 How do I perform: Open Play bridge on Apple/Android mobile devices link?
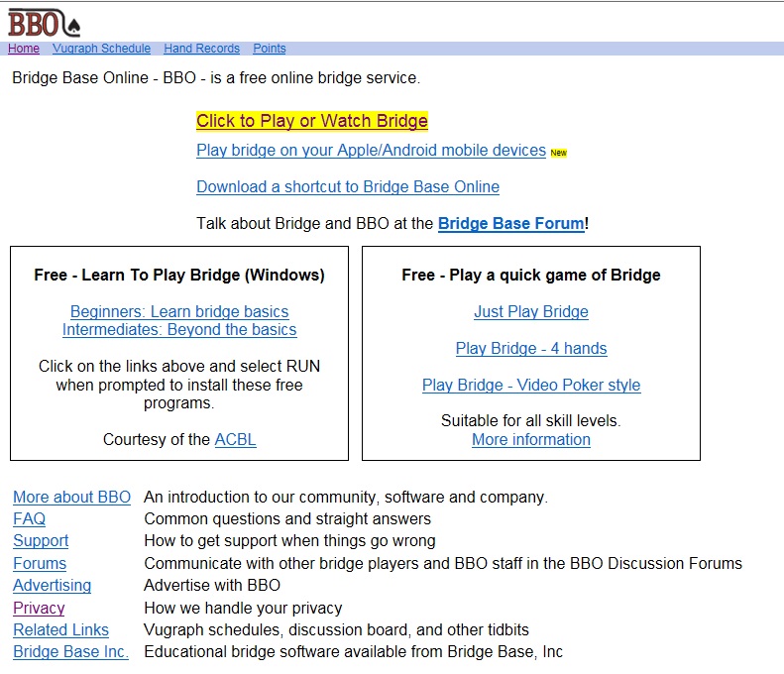(371, 151)
